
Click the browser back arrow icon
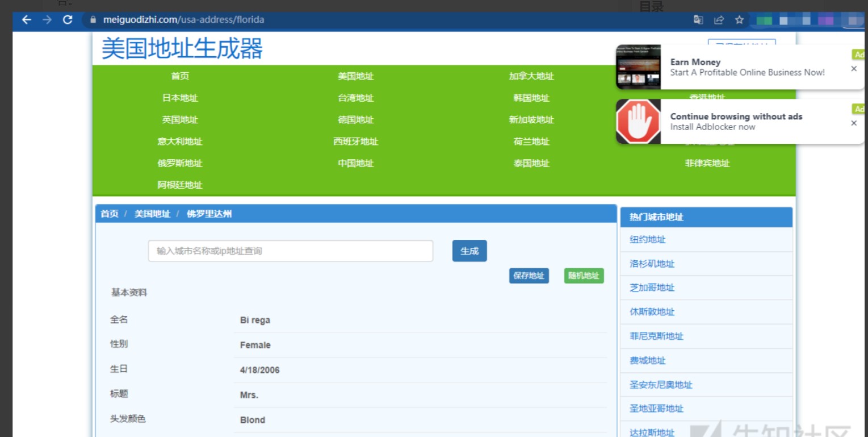pos(26,20)
